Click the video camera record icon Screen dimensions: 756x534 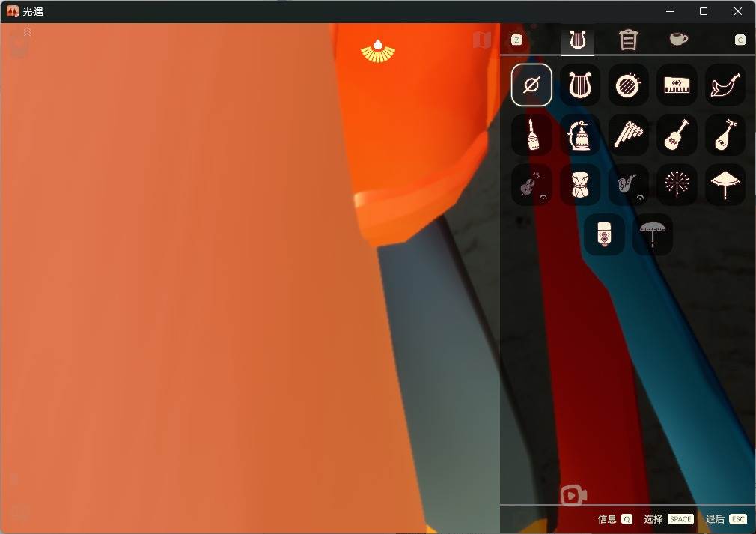click(x=574, y=495)
